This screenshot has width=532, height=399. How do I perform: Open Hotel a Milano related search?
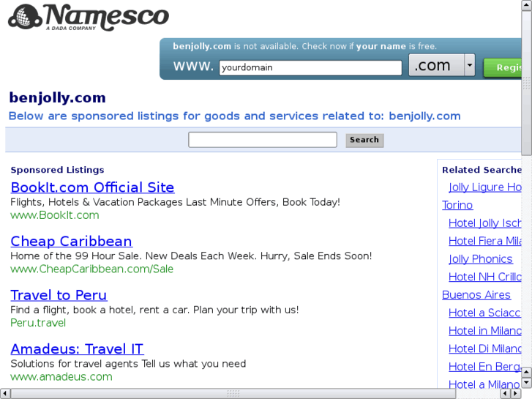(484, 384)
